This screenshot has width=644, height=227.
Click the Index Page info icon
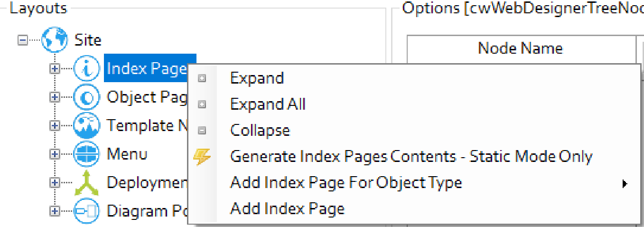(x=87, y=69)
